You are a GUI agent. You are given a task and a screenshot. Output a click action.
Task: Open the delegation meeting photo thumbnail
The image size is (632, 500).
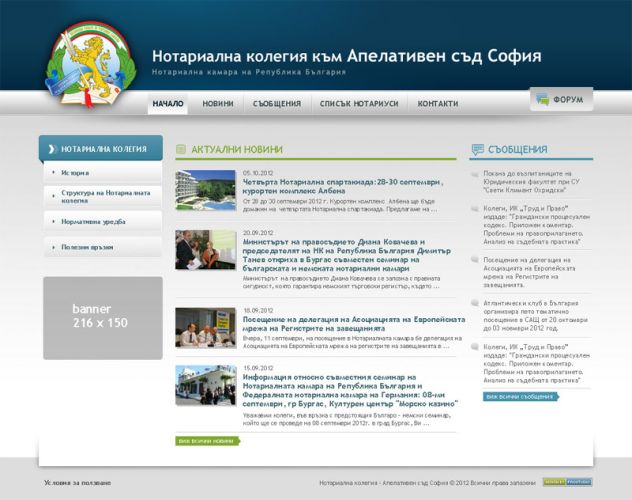206,328
